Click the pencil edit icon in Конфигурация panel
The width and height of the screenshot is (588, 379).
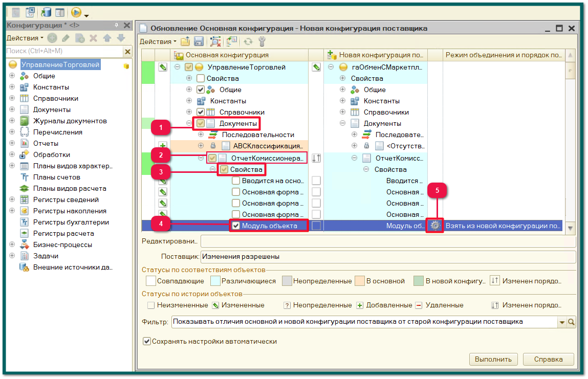(66, 38)
